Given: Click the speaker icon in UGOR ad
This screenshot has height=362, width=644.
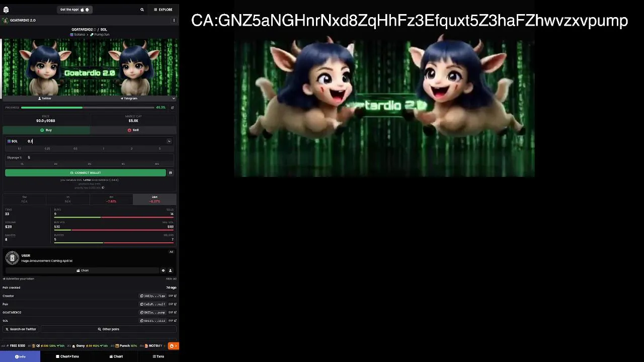Looking at the screenshot, I should 163,270.
